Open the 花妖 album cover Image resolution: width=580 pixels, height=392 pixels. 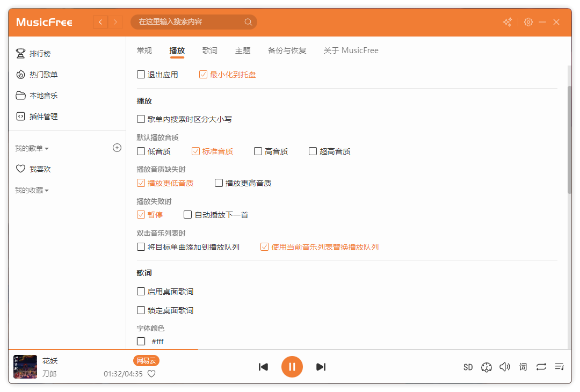25,367
